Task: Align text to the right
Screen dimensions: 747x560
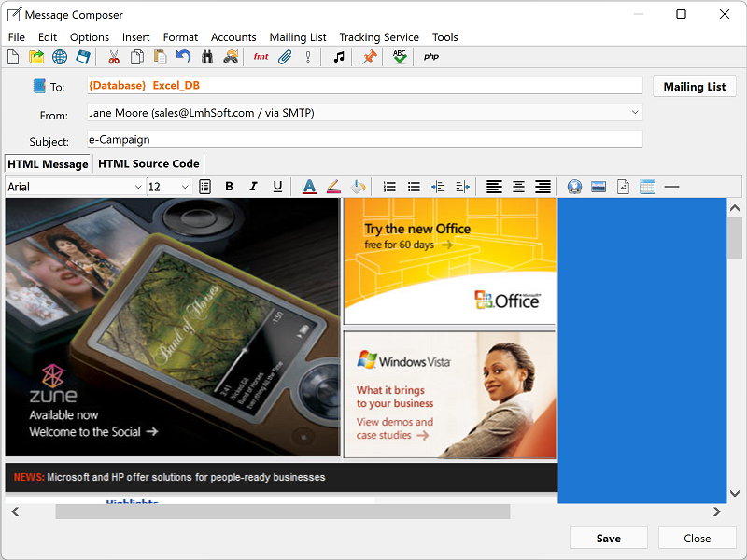Action: point(543,187)
